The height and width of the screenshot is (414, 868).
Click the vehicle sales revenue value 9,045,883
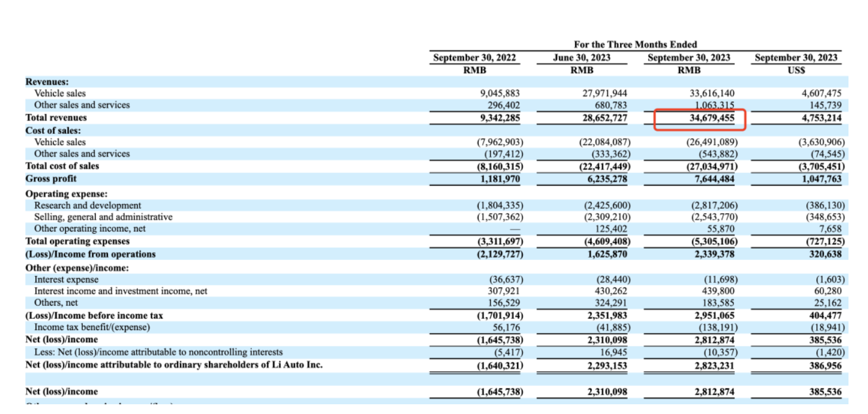500,94
